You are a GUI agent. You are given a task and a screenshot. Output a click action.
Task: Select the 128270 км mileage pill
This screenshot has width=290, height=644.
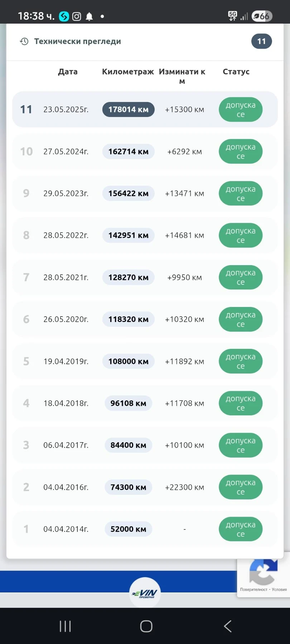pyautogui.click(x=128, y=277)
